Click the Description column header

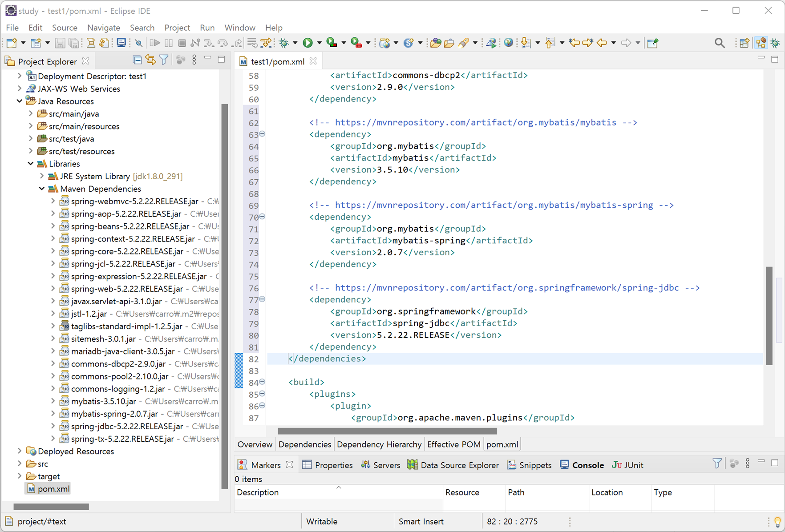click(339, 492)
